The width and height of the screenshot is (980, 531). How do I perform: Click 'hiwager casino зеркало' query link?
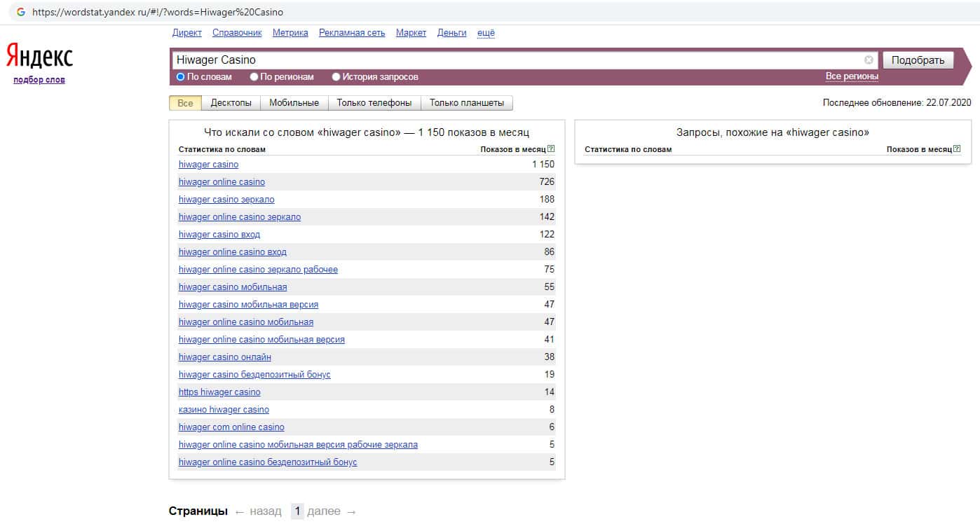tap(226, 200)
